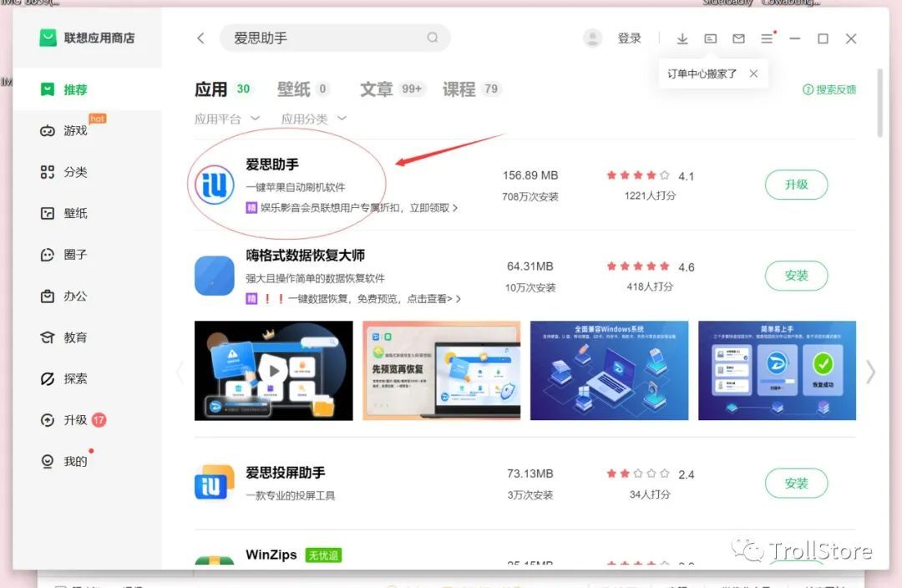This screenshot has width=902, height=588.
Task: Click the 156.89 MB size text
Action: click(x=530, y=175)
